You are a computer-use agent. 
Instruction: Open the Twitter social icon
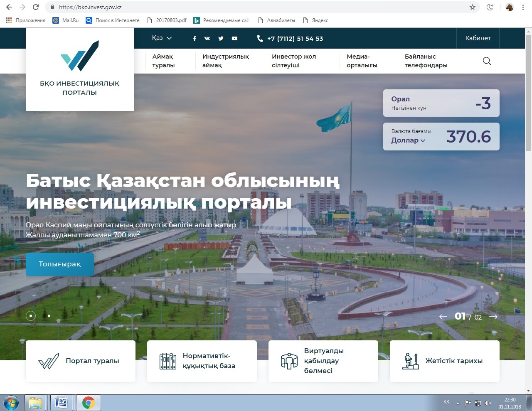tap(221, 39)
